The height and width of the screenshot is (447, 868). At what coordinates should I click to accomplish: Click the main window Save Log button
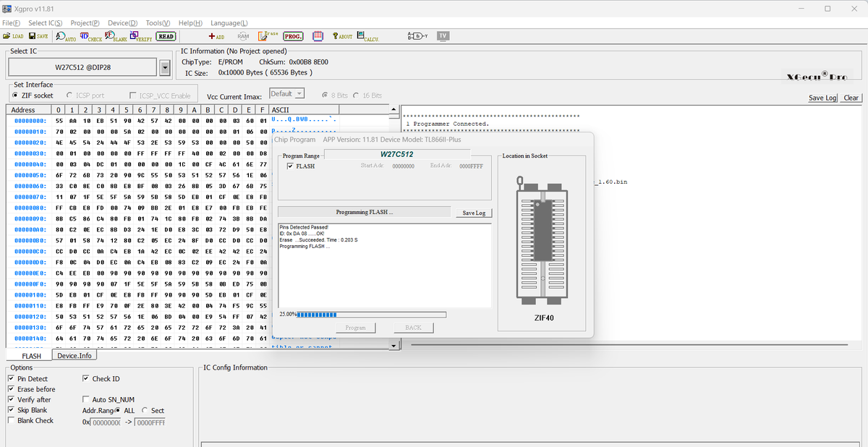823,98
